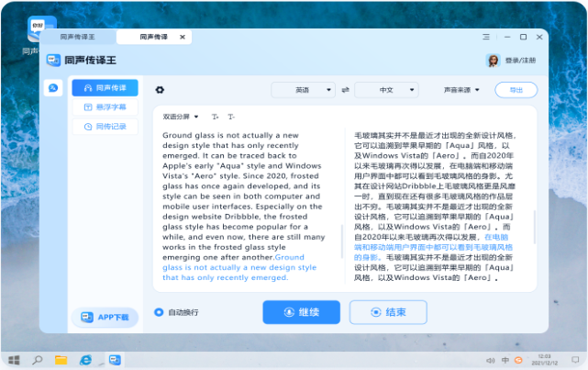Increase text size with T+ icon
The width and height of the screenshot is (588, 370).
point(215,117)
